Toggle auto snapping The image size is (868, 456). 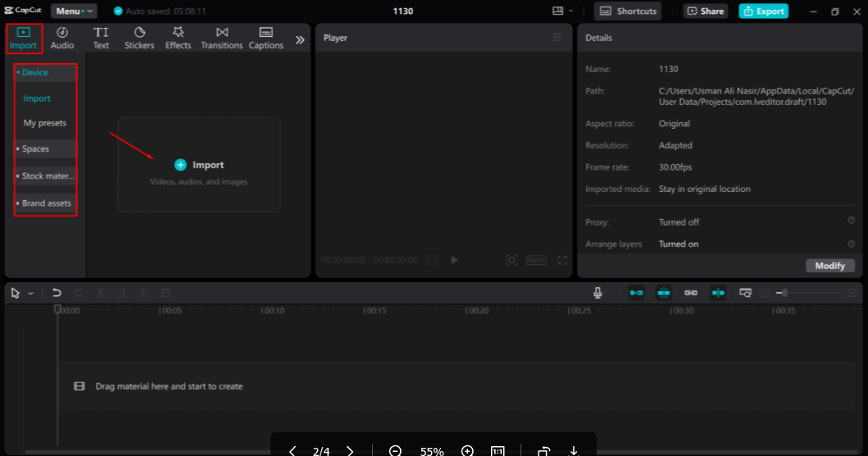(x=663, y=293)
